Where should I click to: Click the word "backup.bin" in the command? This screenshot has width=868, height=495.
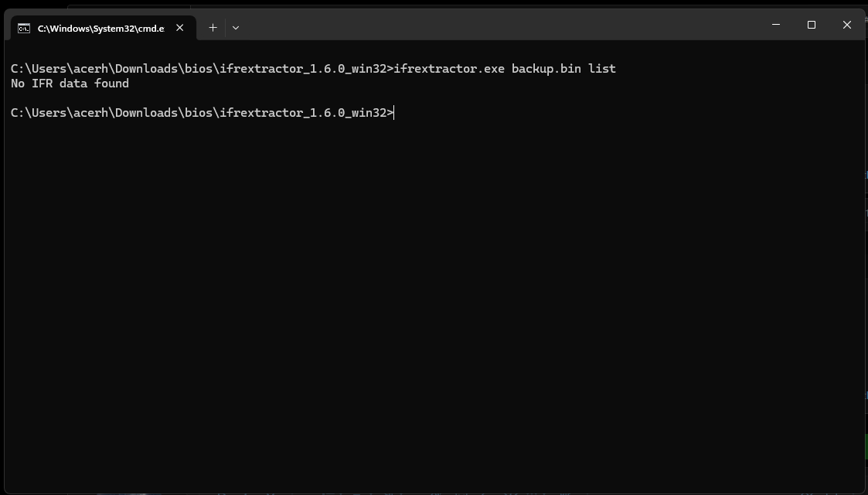546,69
